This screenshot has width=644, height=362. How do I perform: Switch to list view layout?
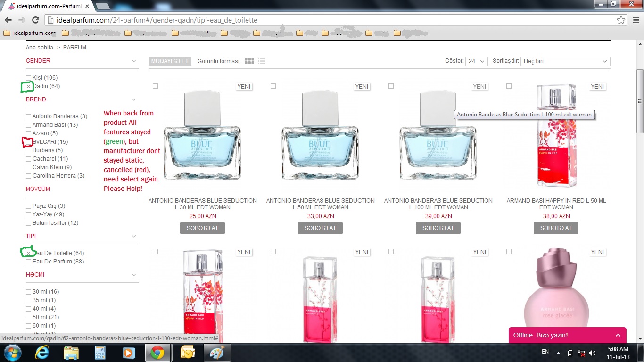(x=262, y=61)
